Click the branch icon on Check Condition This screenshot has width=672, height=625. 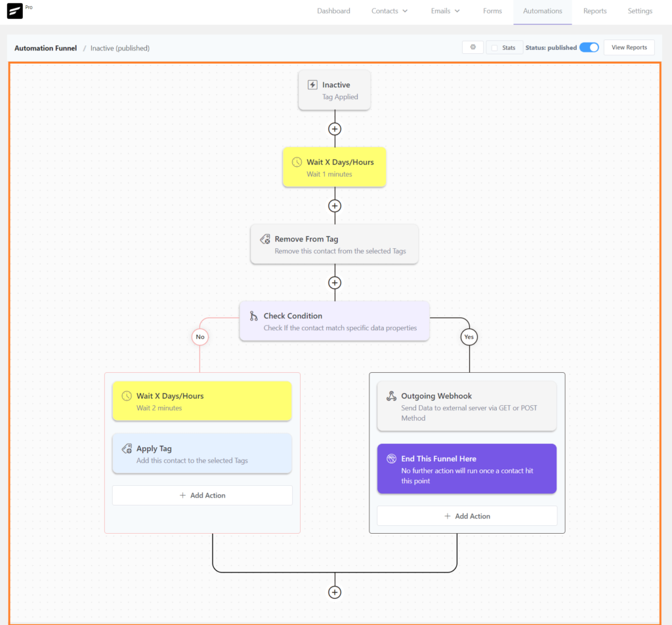[254, 316]
